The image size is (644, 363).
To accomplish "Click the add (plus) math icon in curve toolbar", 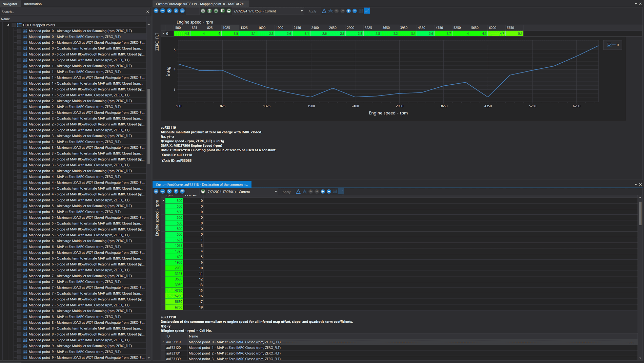I will tap(156, 191).
